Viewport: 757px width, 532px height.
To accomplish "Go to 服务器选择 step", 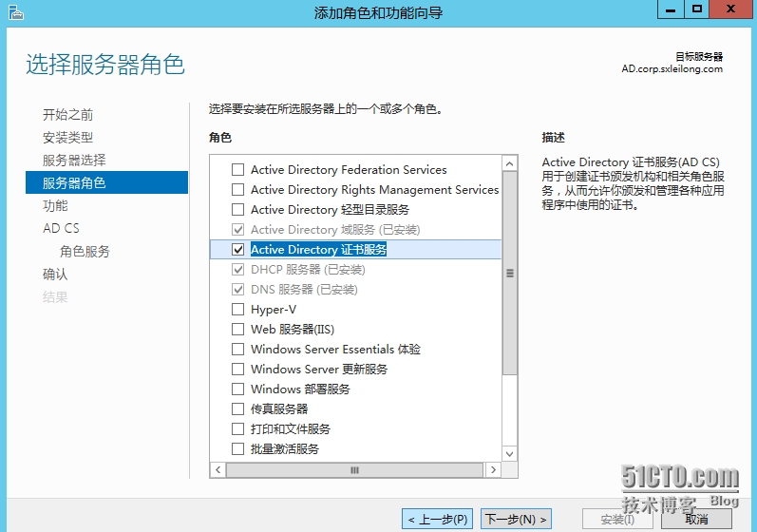I will click(x=74, y=161).
